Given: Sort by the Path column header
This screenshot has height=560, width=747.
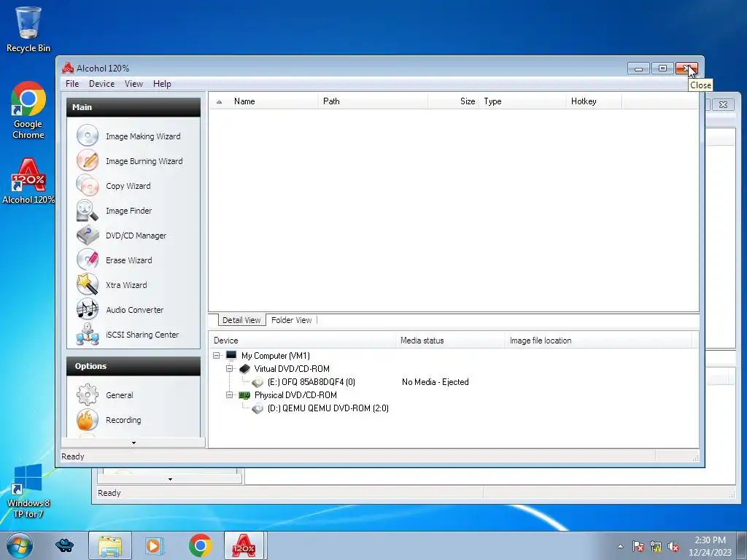Looking at the screenshot, I should tap(373, 101).
